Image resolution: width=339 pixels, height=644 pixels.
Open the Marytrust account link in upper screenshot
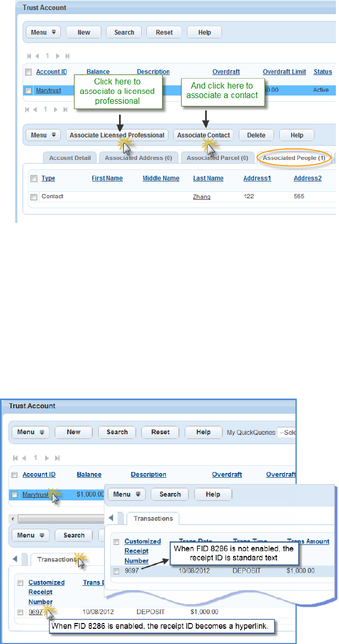[x=48, y=90]
